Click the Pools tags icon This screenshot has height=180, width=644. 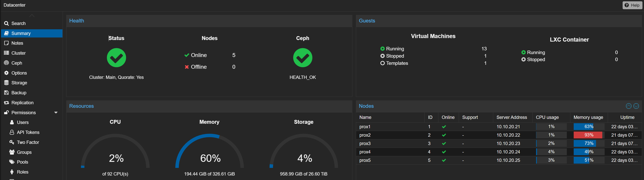12,162
